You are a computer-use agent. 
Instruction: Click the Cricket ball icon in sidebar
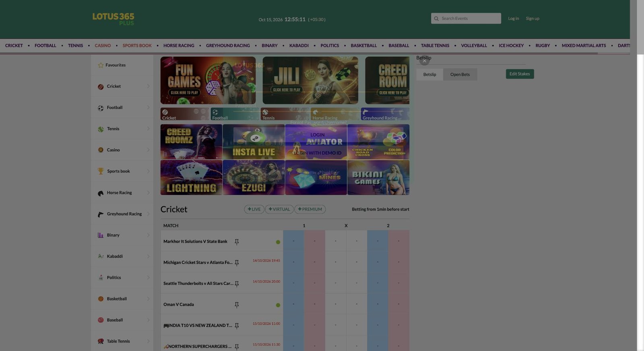tap(101, 86)
